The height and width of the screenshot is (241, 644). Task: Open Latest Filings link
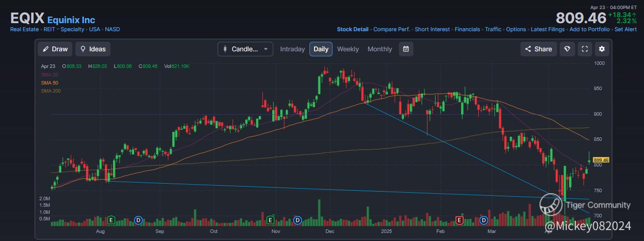(548, 29)
